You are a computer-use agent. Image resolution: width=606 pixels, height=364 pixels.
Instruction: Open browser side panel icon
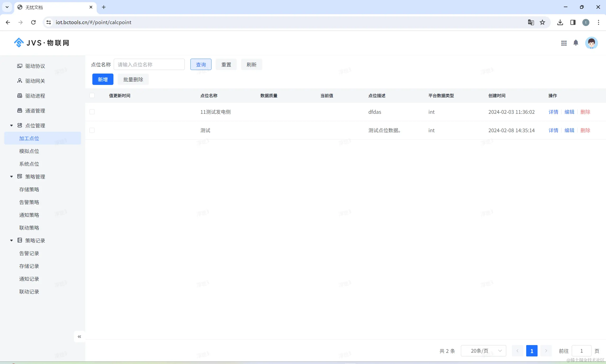(x=573, y=22)
